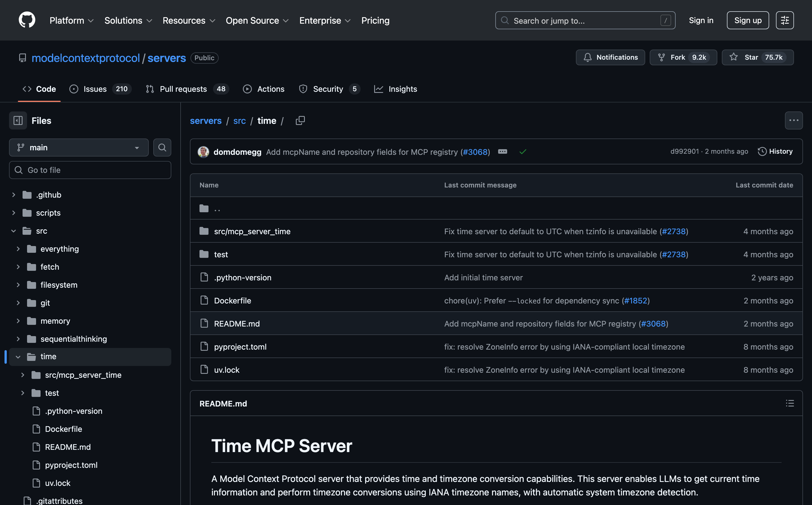Expand the filesystem folder in tree
The width and height of the screenshot is (812, 505).
[x=18, y=285]
